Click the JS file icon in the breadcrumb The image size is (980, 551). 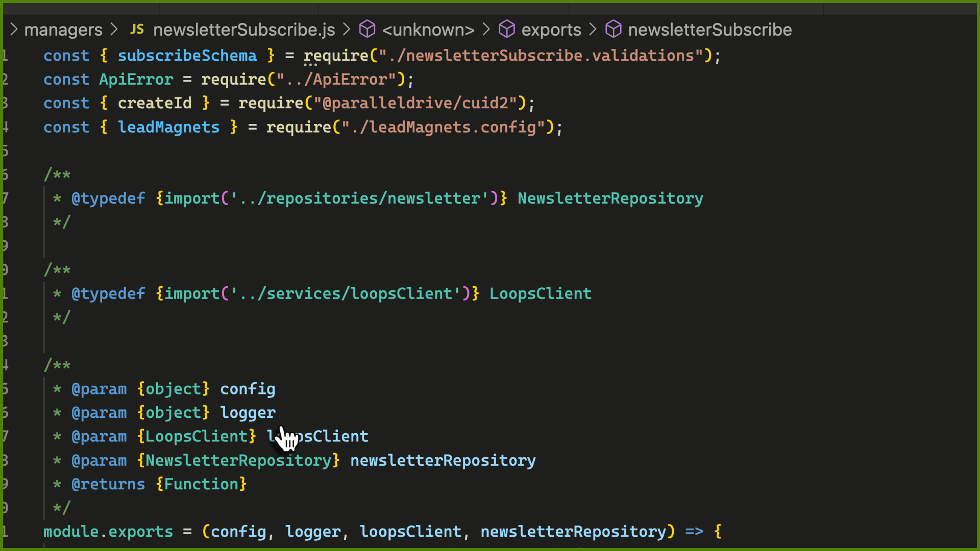tap(137, 29)
